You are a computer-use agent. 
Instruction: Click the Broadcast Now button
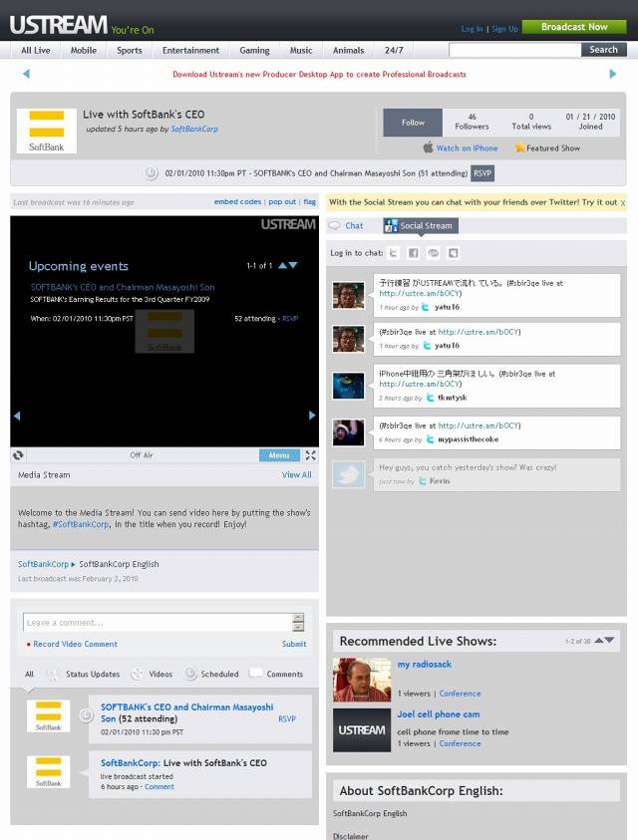[574, 27]
